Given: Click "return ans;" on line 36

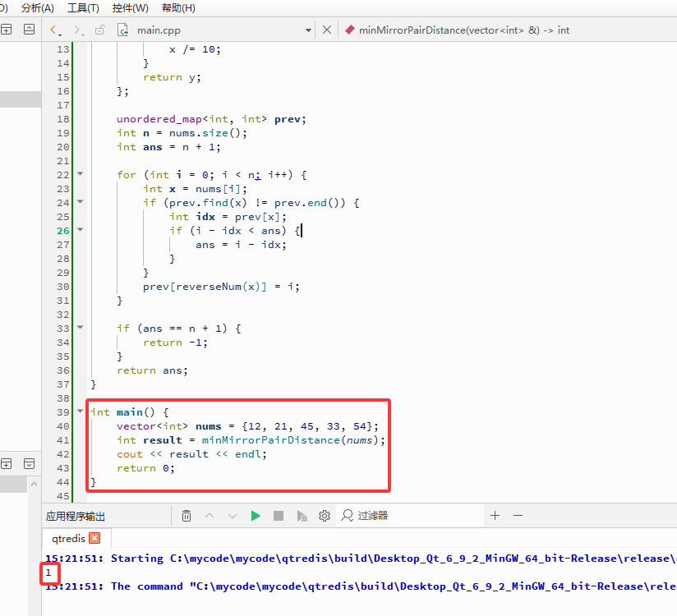Looking at the screenshot, I should point(153,370).
